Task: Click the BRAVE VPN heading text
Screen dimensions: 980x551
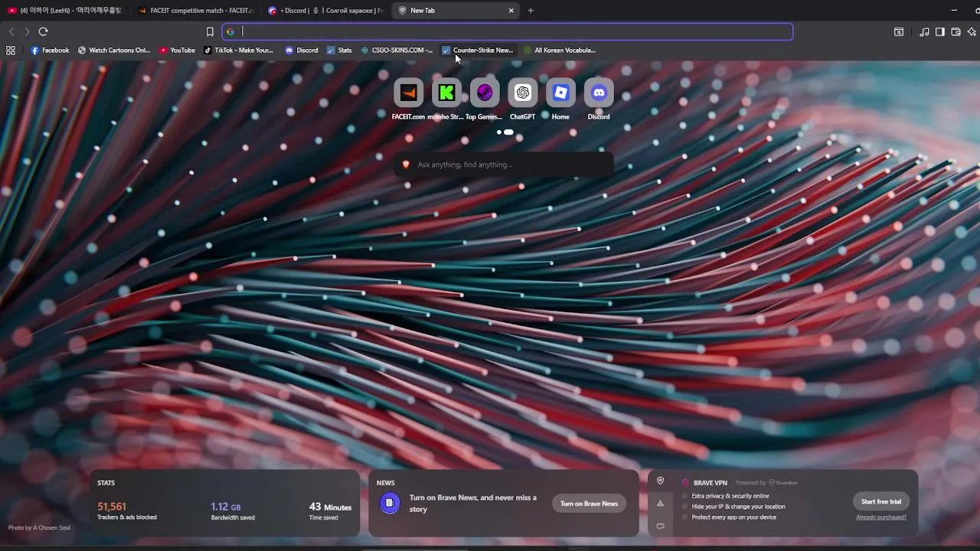Action: 710,483
